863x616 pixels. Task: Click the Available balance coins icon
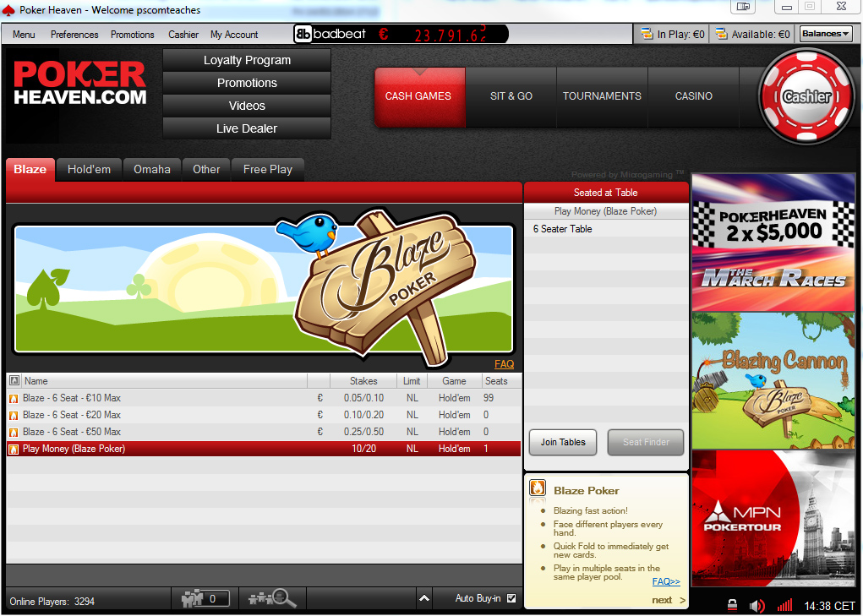tap(721, 34)
